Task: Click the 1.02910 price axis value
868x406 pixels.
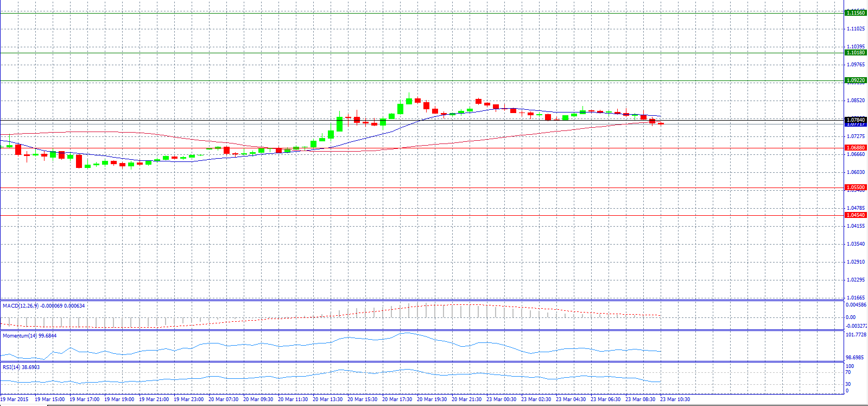Action: click(x=856, y=262)
